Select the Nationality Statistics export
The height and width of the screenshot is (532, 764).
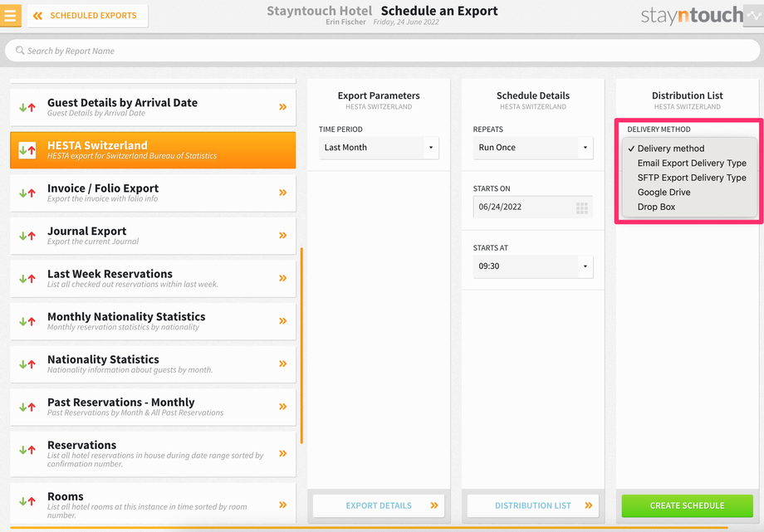tap(153, 364)
